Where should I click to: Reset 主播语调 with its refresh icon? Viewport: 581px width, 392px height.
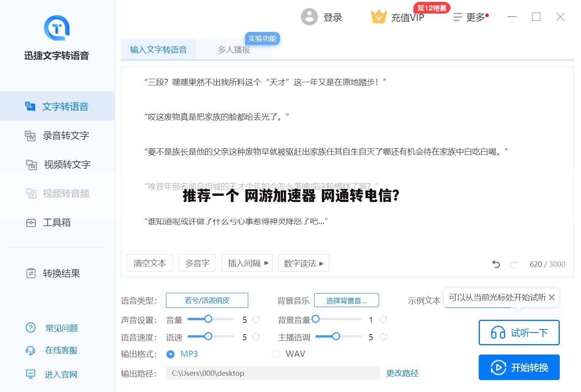coord(383,337)
